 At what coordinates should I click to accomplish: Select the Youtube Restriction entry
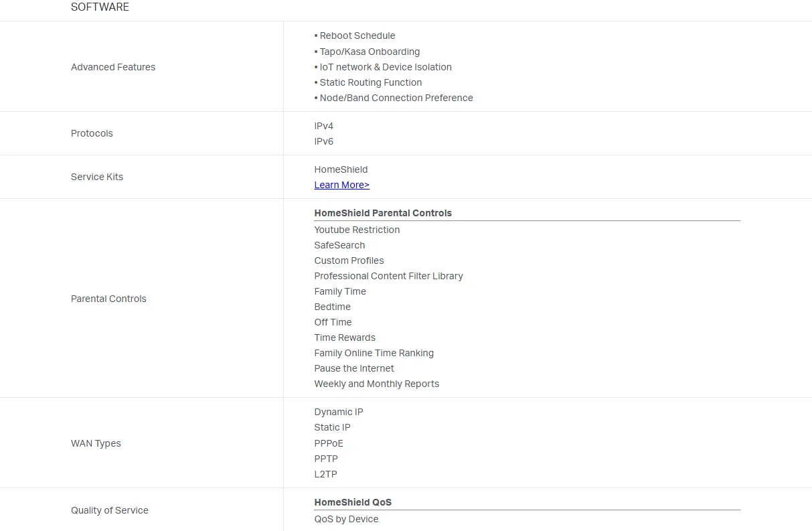[357, 230]
